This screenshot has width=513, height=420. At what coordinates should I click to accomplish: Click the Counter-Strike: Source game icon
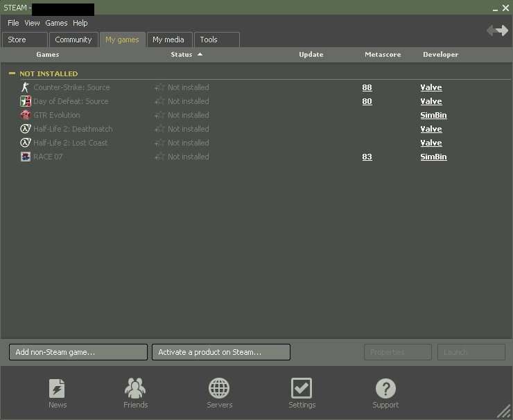click(26, 87)
